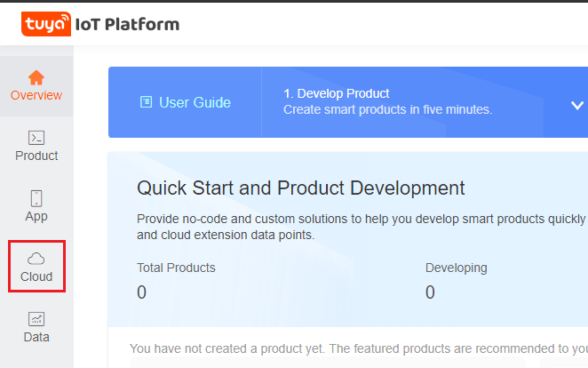Click the Cloud icon in sidebar
Viewport: 588px width, 368px height.
(36, 259)
